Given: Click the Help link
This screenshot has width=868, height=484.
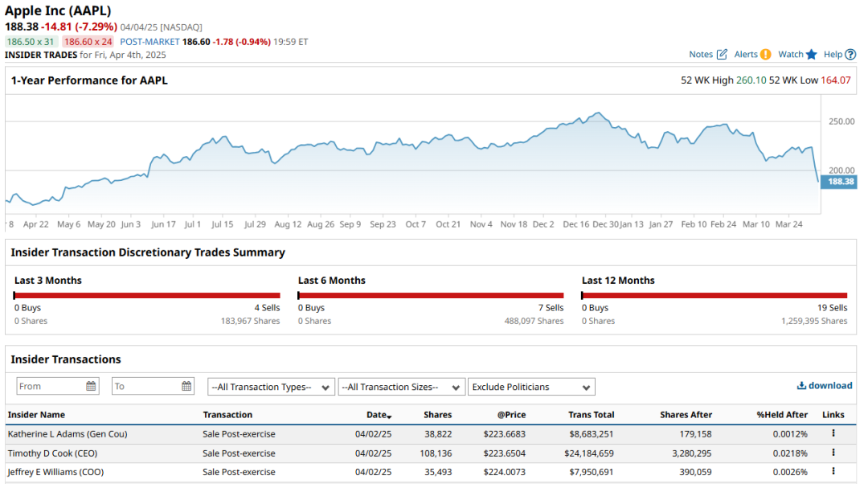Looking at the screenshot, I should coord(833,55).
